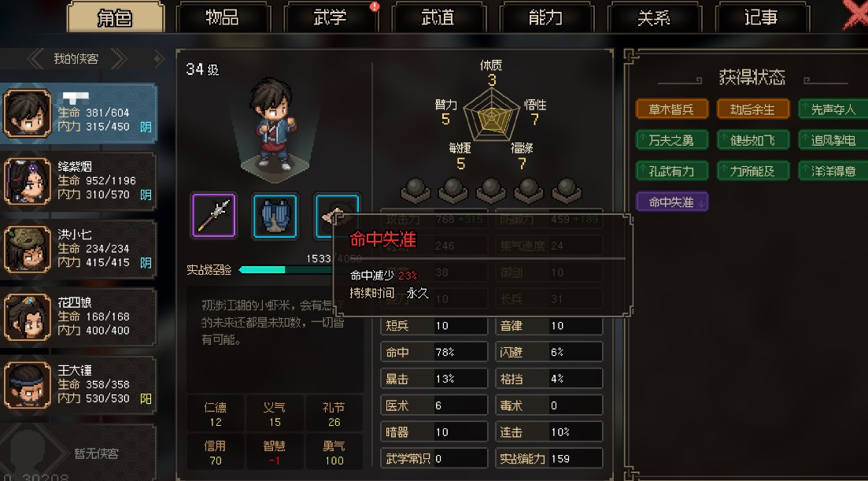Select the 洪小七 character portrait
The image size is (868, 481).
[27, 249]
